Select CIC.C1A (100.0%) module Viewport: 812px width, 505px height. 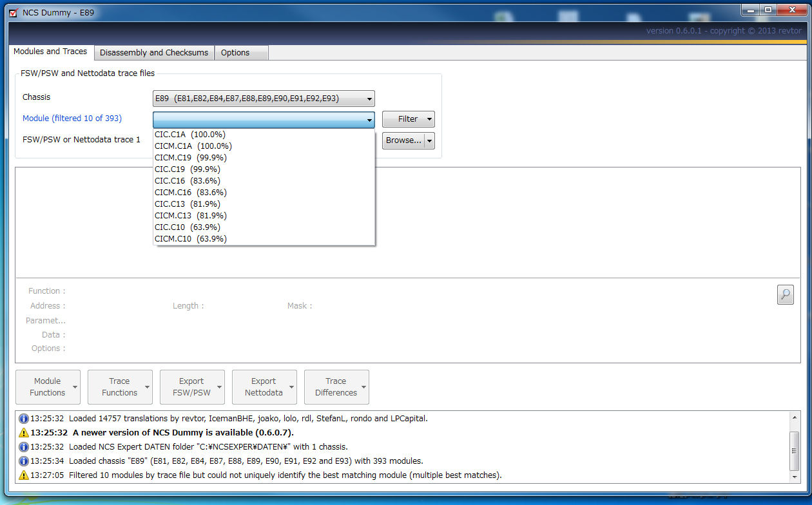pos(264,135)
